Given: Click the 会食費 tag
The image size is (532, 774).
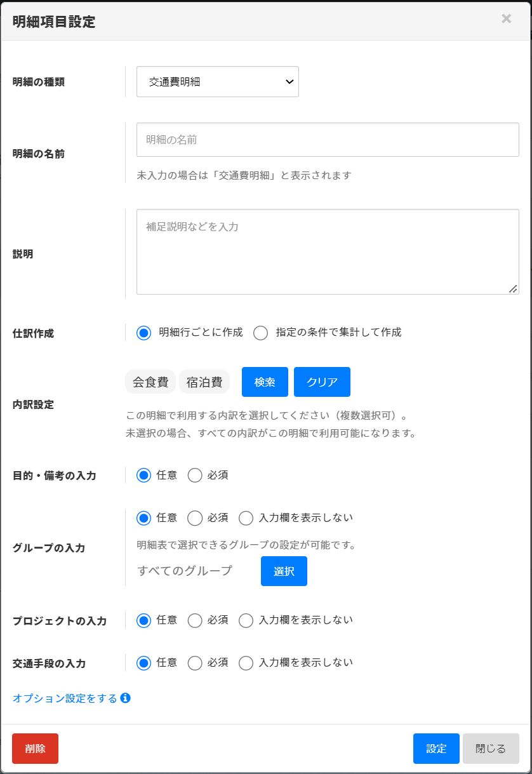Looking at the screenshot, I should (x=150, y=382).
